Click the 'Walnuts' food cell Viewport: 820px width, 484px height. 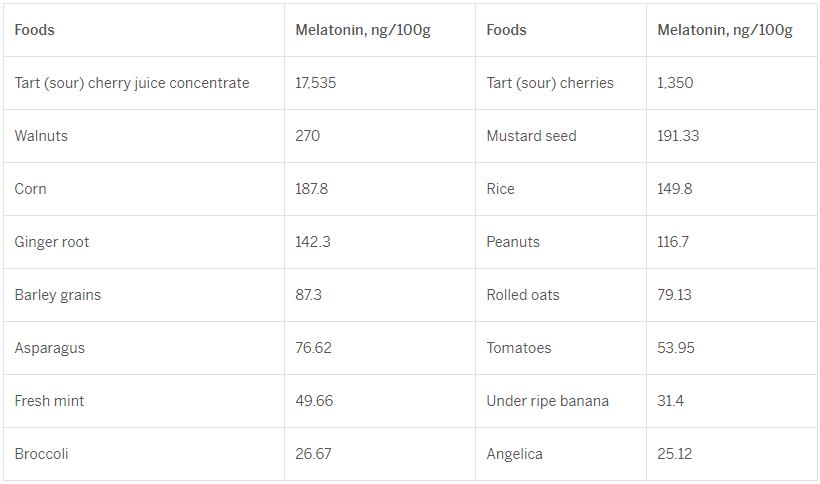tap(42, 136)
